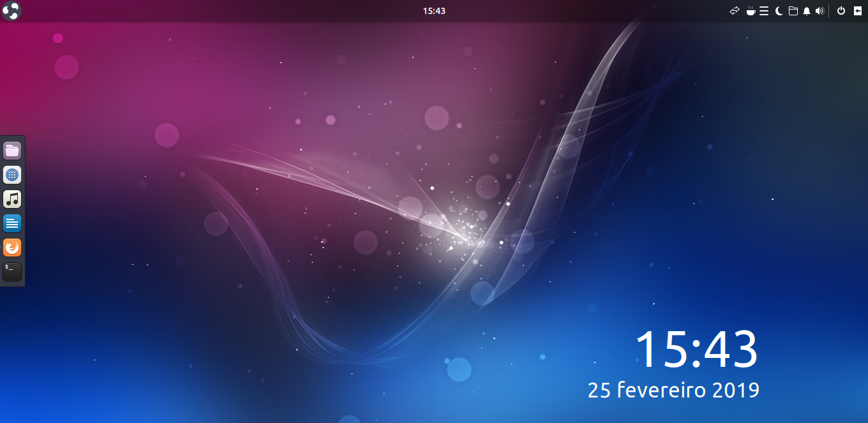The image size is (868, 423).
Task: Toggle Night Light with the moon icon
Action: click(x=779, y=11)
